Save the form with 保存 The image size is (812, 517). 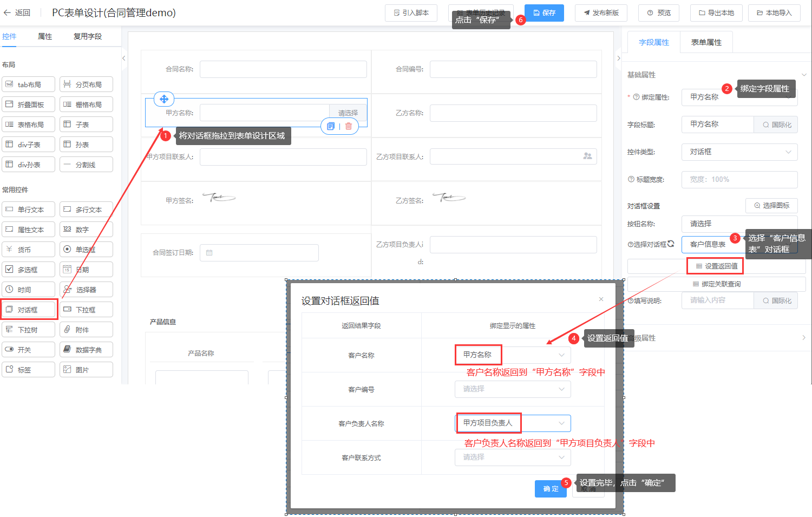tap(544, 13)
